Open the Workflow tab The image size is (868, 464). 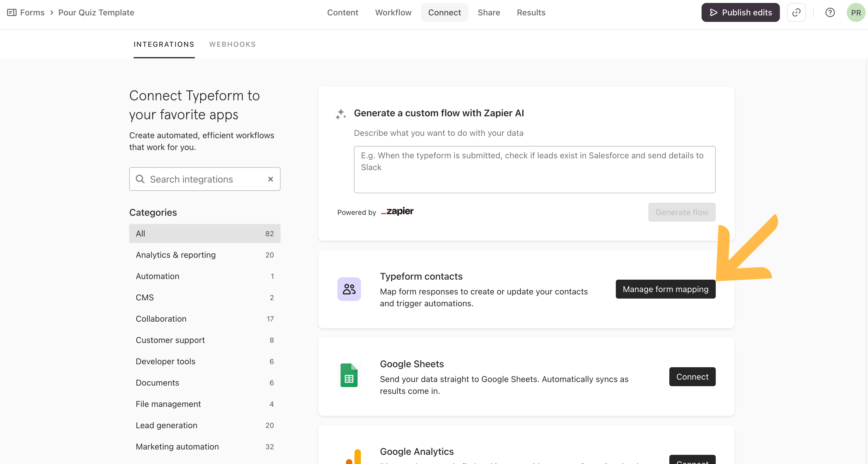tap(393, 12)
